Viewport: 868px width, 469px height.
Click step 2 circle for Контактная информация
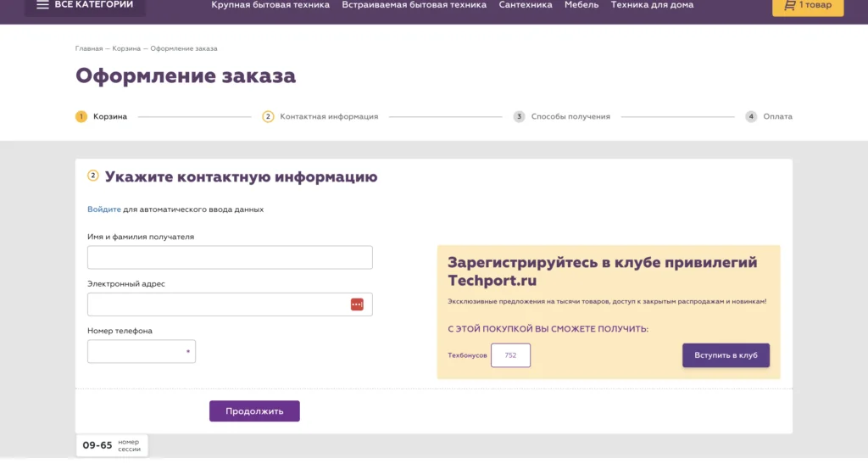pos(268,117)
